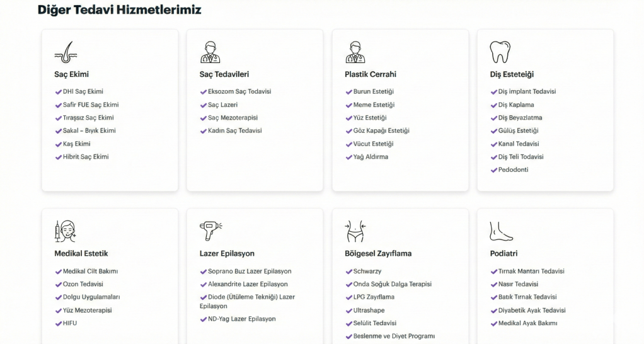Open the Eksozom Saç Tedavisi link
The width and height of the screenshot is (644, 344).
(x=239, y=92)
